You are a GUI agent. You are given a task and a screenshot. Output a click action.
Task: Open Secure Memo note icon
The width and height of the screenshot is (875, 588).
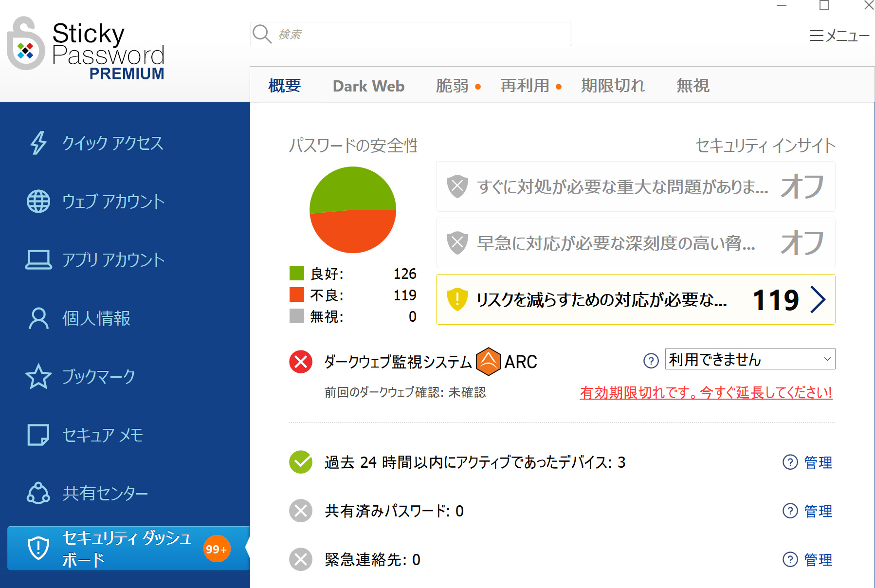coord(38,435)
